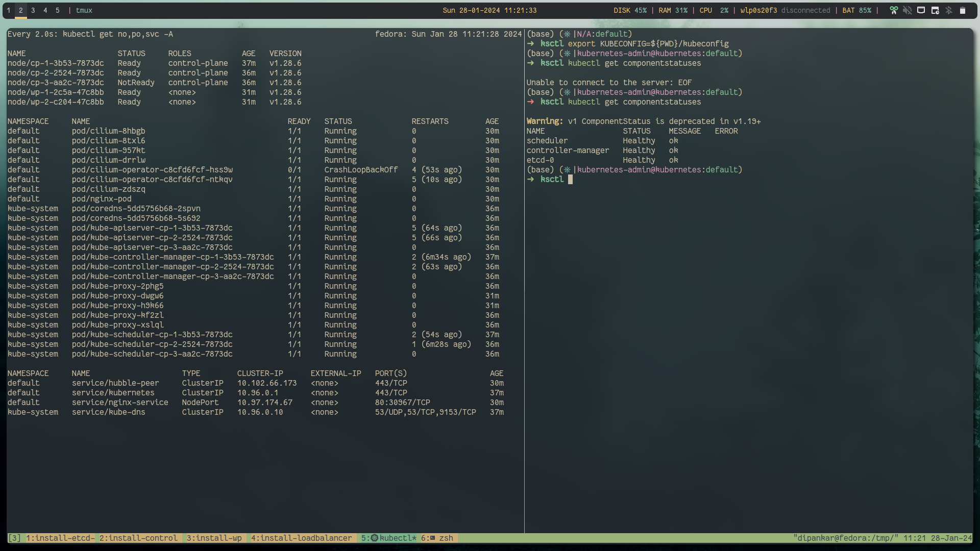This screenshot has height=551, width=980.
Task: Click the node VERSION column header
Action: tap(285, 54)
